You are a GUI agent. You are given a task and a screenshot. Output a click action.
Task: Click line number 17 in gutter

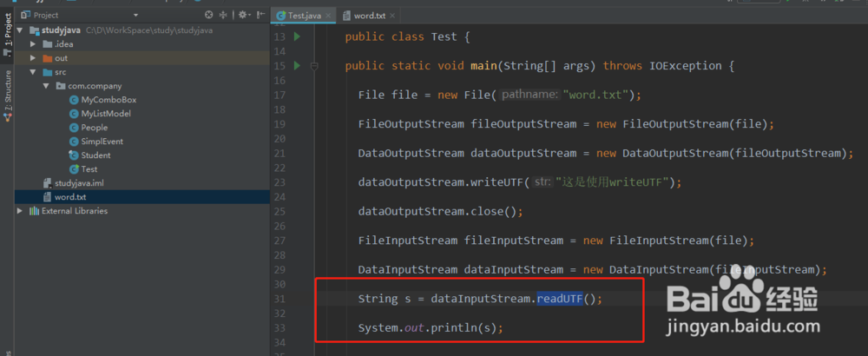point(279,96)
